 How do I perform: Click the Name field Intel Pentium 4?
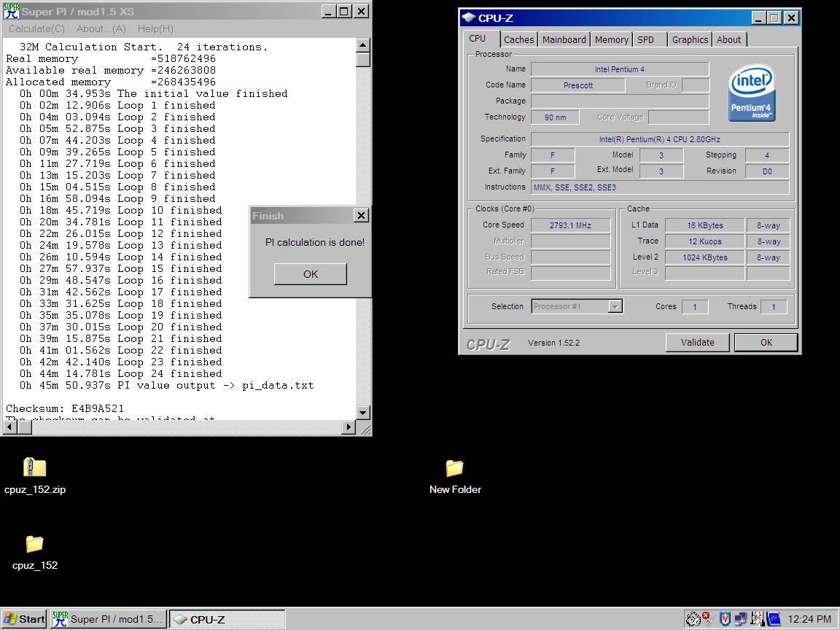[x=620, y=69]
